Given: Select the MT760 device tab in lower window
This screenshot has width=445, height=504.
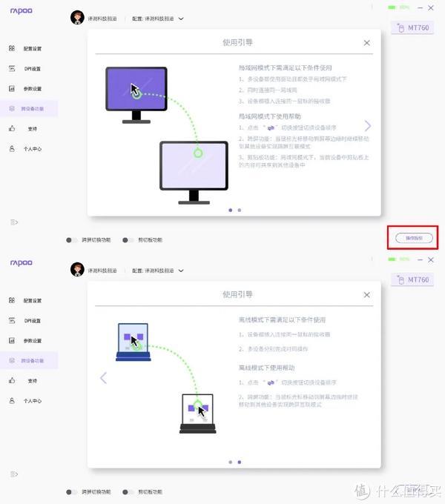Looking at the screenshot, I should tap(412, 279).
